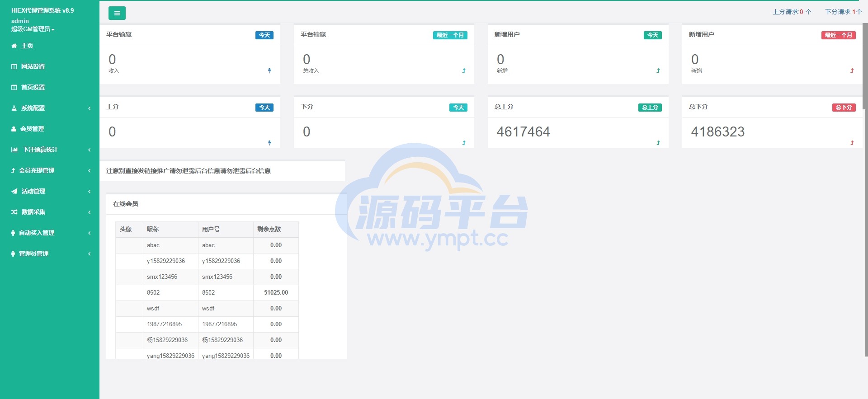Open the 网站设置 menu item

point(50,66)
